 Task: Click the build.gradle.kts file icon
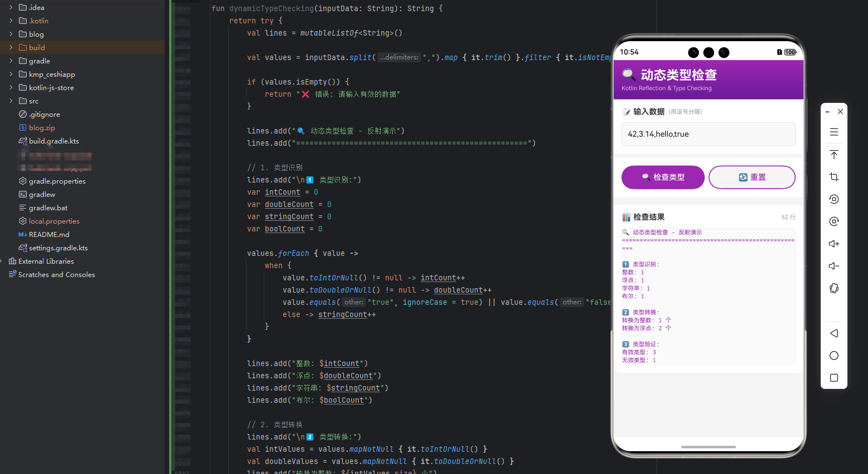pos(23,141)
